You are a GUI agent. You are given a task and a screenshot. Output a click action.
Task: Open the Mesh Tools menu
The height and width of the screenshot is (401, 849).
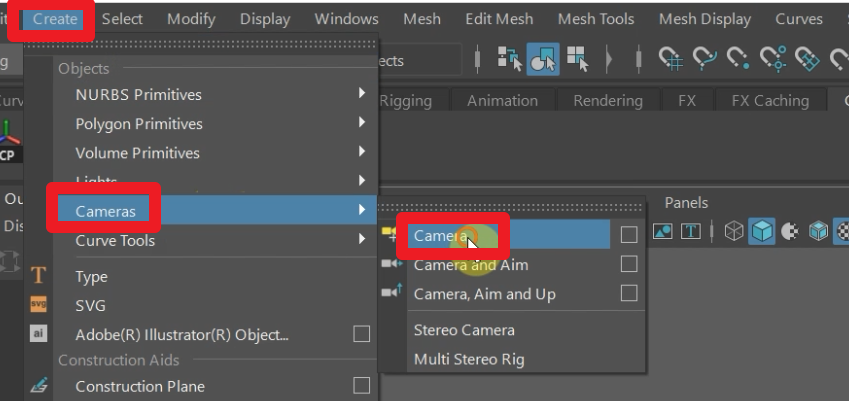click(x=596, y=19)
